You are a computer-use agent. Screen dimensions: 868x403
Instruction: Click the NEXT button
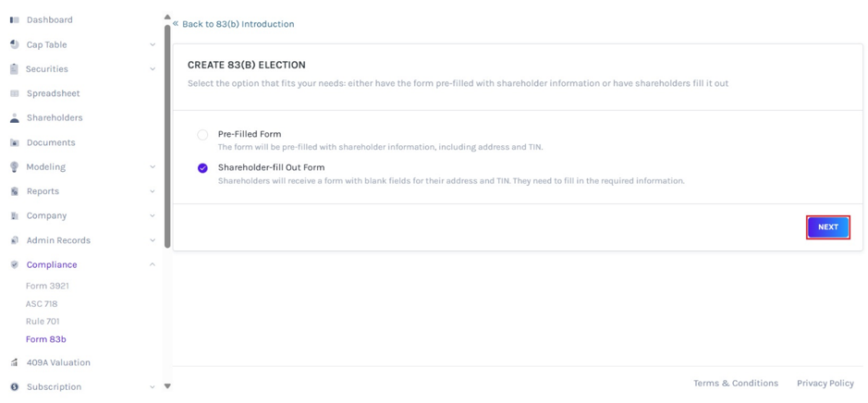pyautogui.click(x=828, y=227)
